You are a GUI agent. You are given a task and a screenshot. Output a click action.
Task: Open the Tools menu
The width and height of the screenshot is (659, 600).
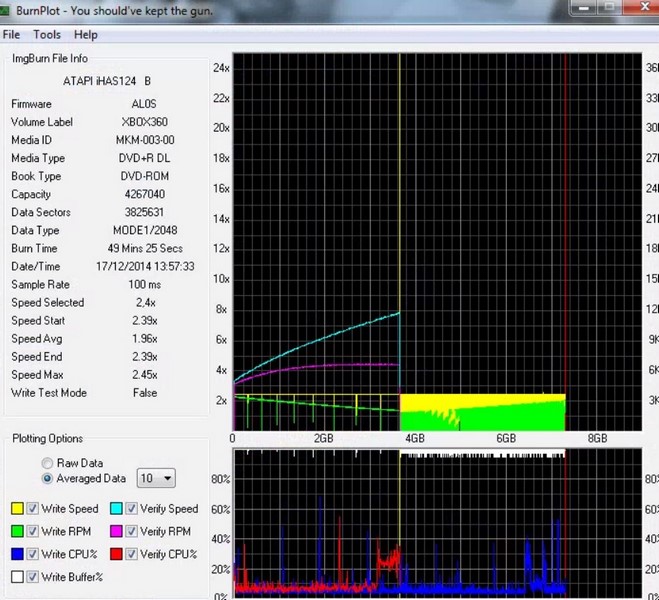point(47,34)
